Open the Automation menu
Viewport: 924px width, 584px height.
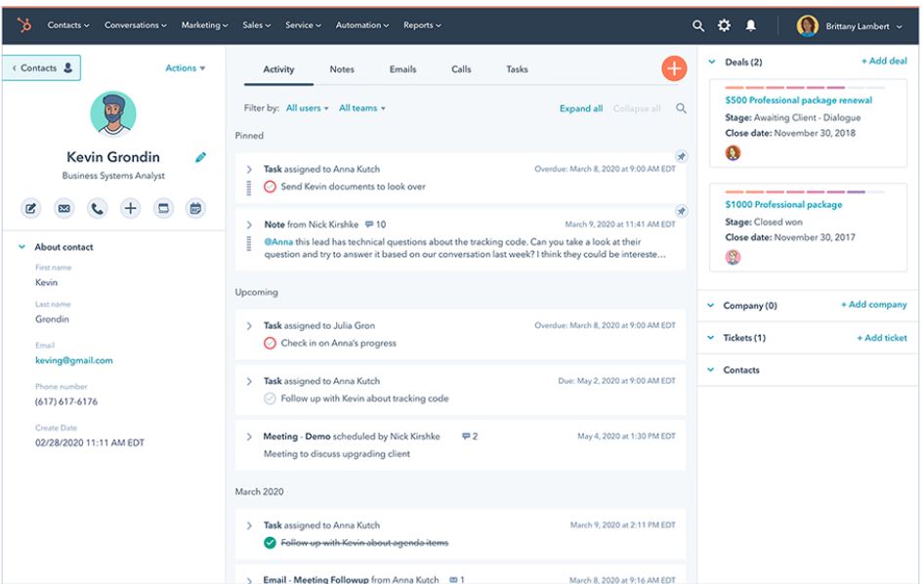tap(361, 25)
